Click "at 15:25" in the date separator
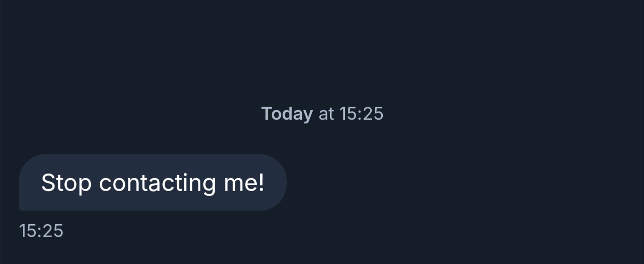Screen dimensions: 644x264 [351, 114]
